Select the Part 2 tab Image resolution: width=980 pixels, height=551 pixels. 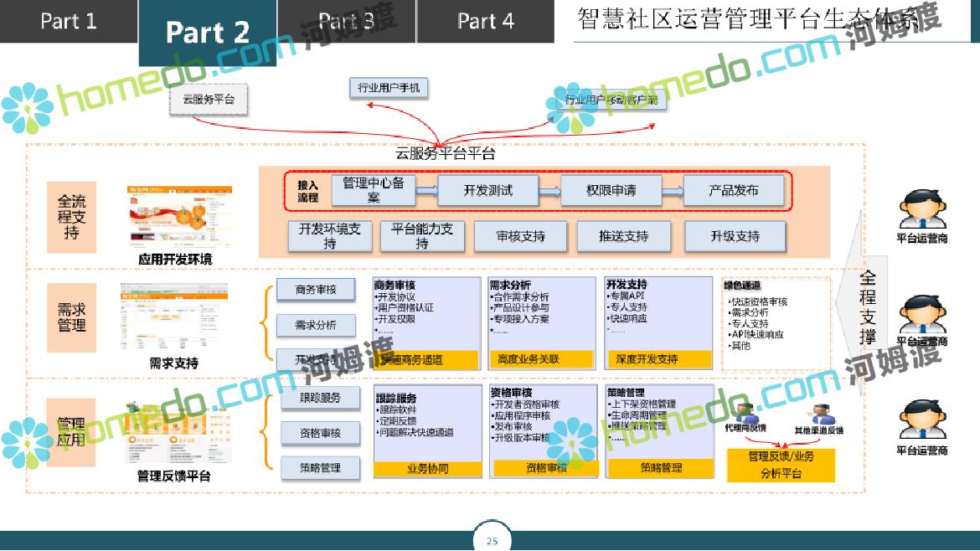coord(208,33)
